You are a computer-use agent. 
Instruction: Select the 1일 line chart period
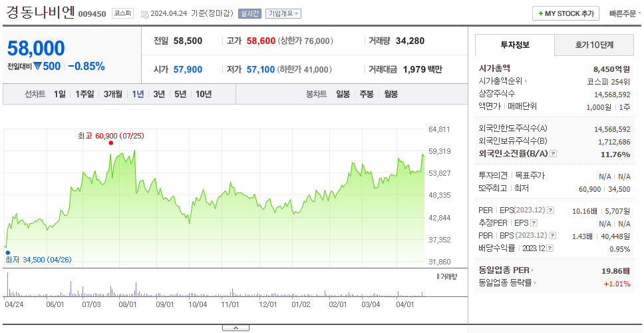pyautogui.click(x=60, y=94)
